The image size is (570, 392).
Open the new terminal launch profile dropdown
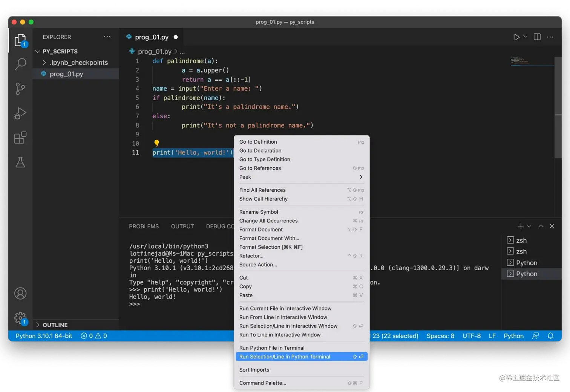tap(529, 226)
